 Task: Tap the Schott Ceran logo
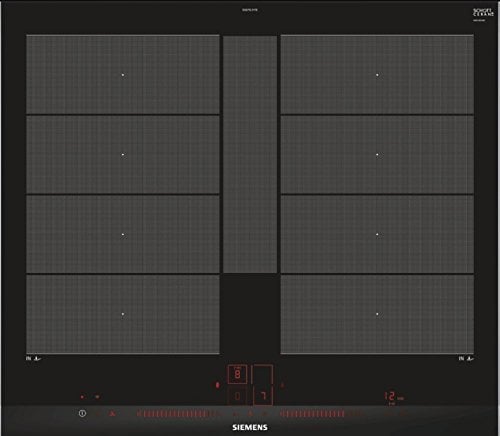point(483,13)
